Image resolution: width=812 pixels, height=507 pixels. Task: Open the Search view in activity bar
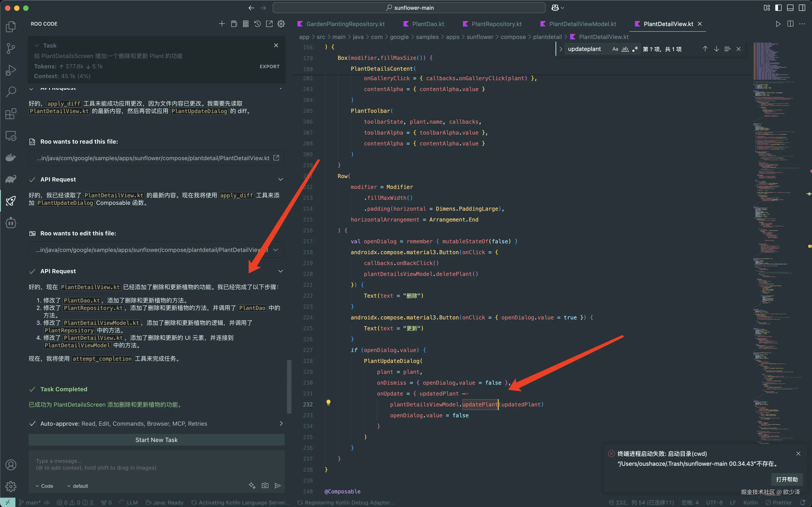click(x=11, y=92)
